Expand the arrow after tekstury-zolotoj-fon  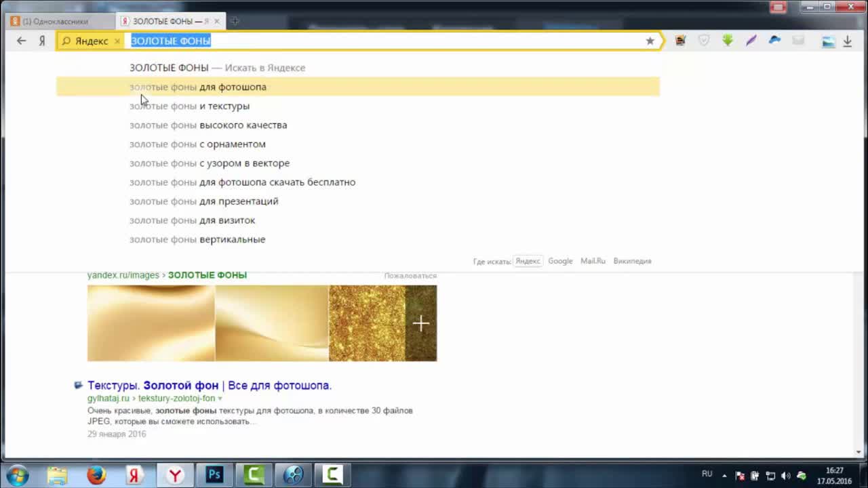[220, 399]
